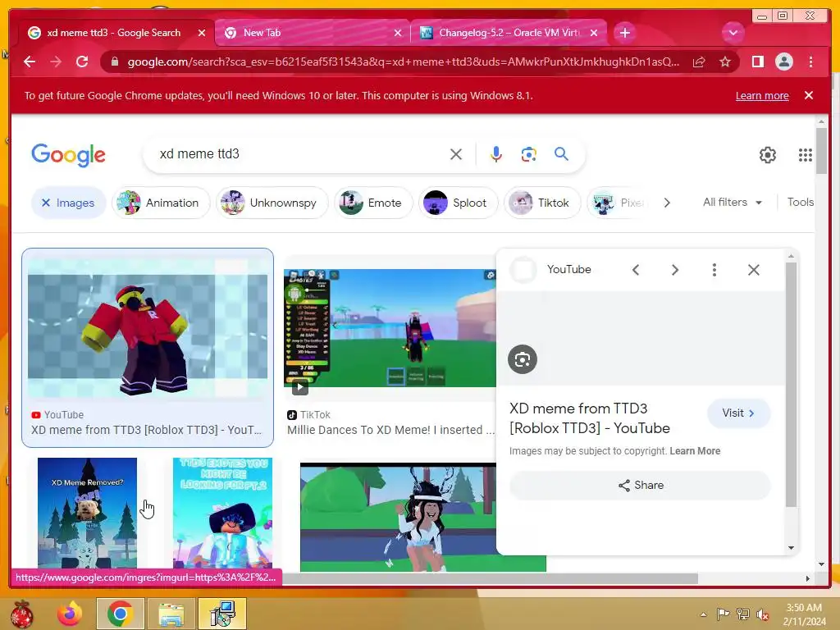The width and height of the screenshot is (840, 630).
Task: Select the Chrome taskbar button
Action: pyautogui.click(x=121, y=614)
